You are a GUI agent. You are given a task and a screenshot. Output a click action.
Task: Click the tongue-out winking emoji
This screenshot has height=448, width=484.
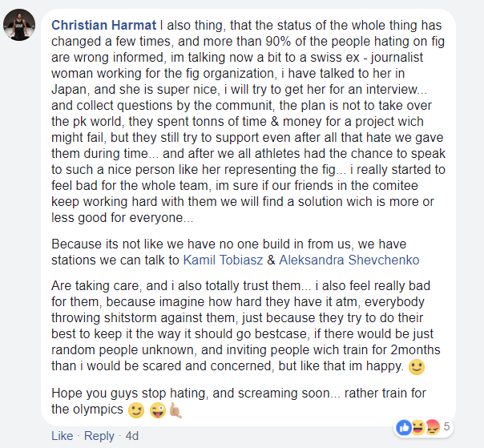[156, 410]
